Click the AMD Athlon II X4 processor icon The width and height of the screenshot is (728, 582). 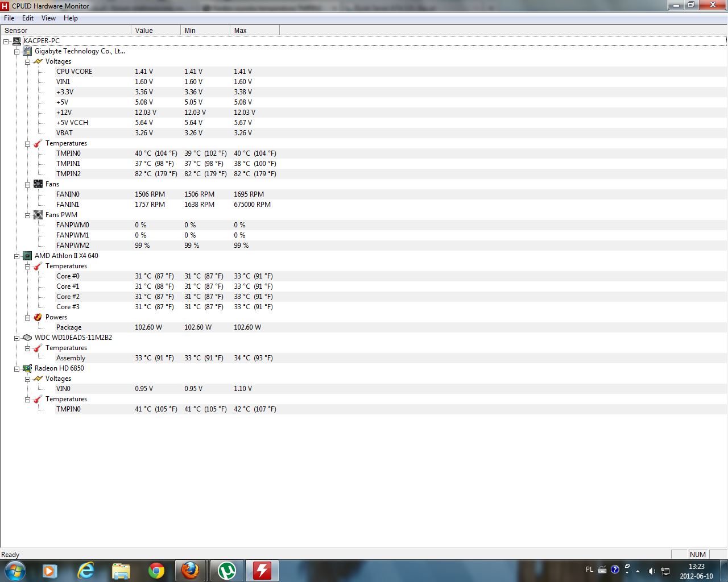click(27, 256)
